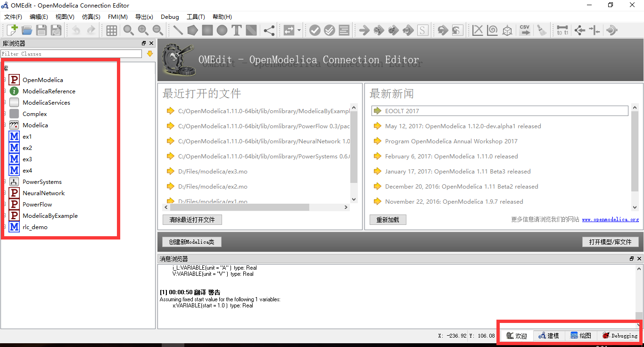Click the Zoom Out magnifier icon
Image resolution: width=644 pixels, height=347 pixels.
[158, 31]
